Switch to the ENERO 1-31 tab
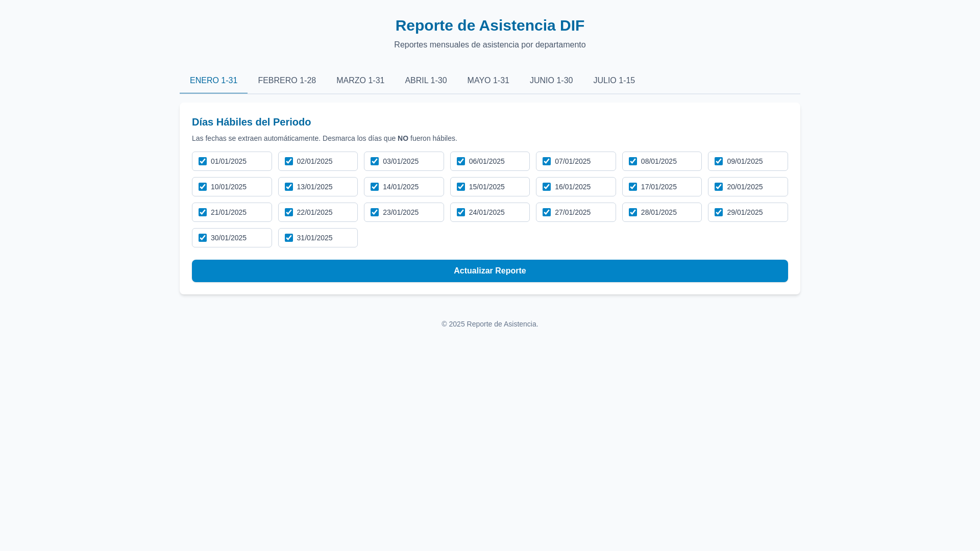980x551 pixels. point(213,81)
